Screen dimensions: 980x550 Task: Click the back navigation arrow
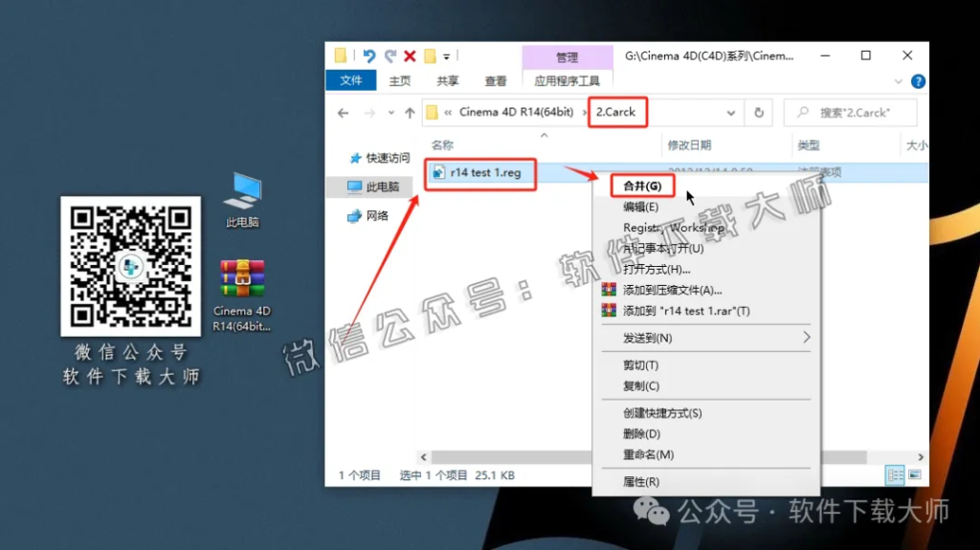[344, 113]
